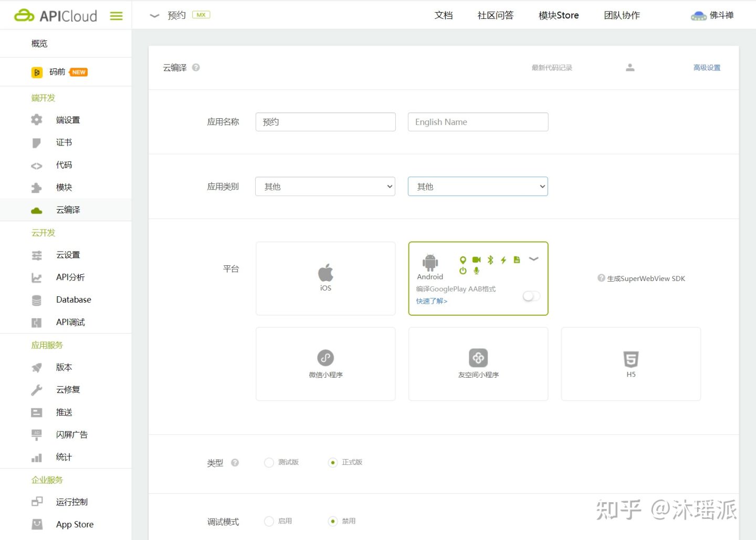
Task: Toggle the hamburger sidebar menu icon
Action: pos(116,16)
